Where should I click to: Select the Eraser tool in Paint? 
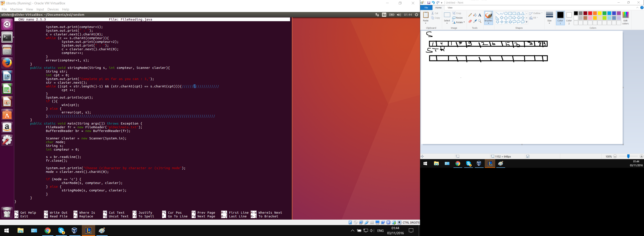click(470, 21)
